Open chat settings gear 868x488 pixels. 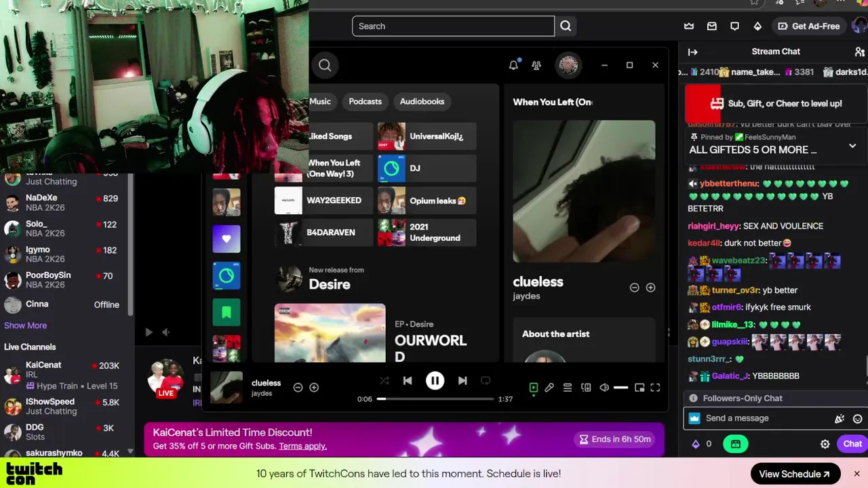click(x=825, y=445)
